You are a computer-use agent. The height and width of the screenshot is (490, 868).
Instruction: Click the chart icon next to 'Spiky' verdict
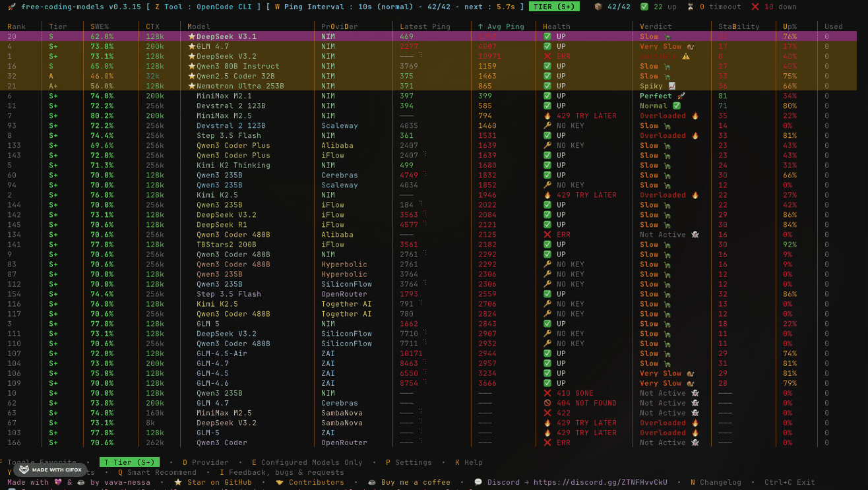click(x=672, y=86)
